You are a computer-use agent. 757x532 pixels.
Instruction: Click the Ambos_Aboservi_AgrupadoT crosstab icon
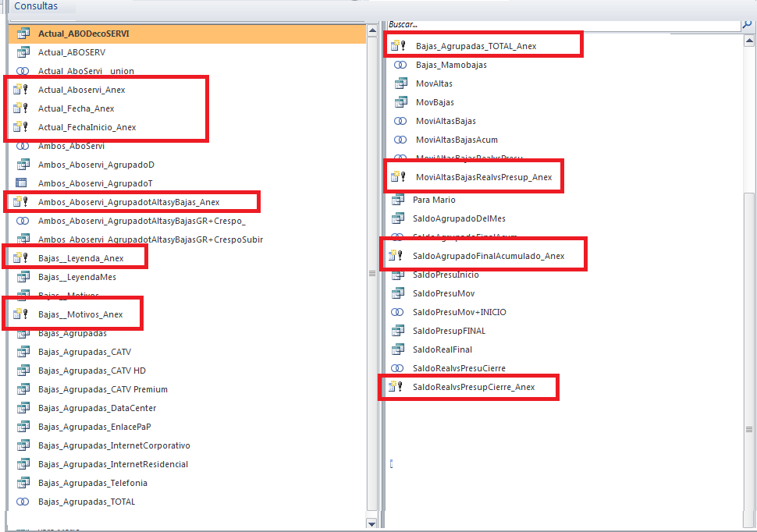23,183
